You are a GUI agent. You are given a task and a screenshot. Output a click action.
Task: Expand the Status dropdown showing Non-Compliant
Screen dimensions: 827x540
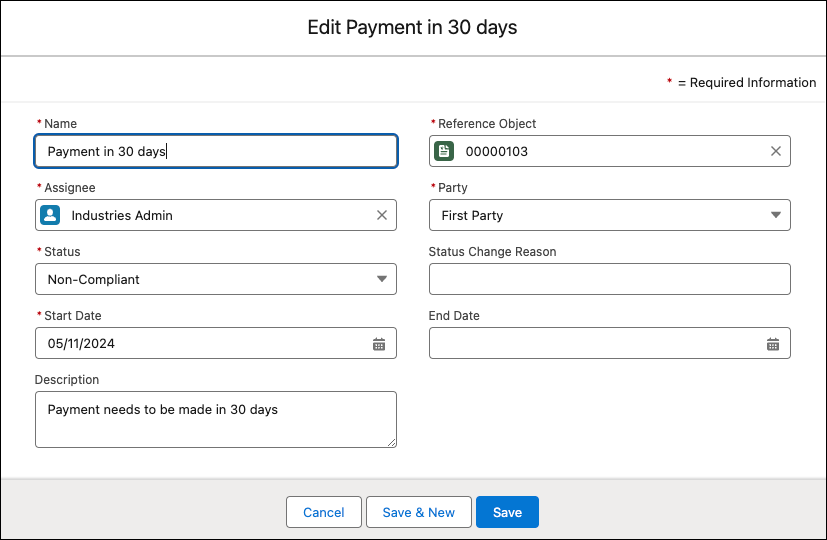tap(381, 279)
